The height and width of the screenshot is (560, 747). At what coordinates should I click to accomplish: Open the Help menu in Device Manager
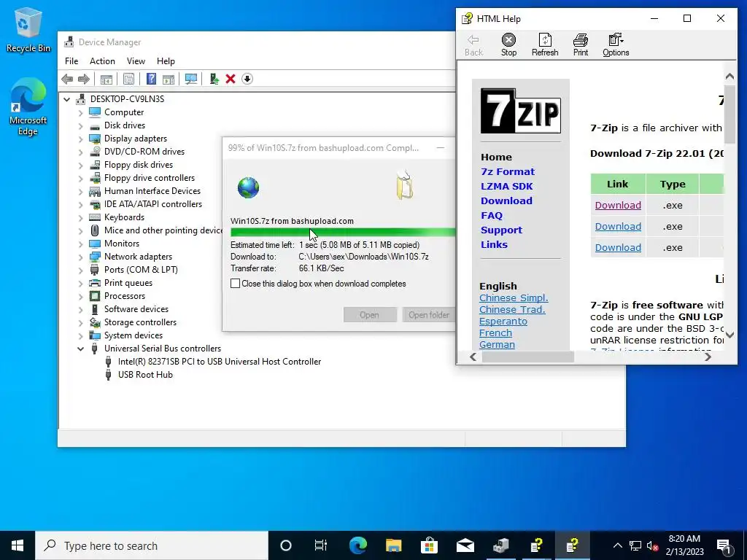tap(166, 61)
